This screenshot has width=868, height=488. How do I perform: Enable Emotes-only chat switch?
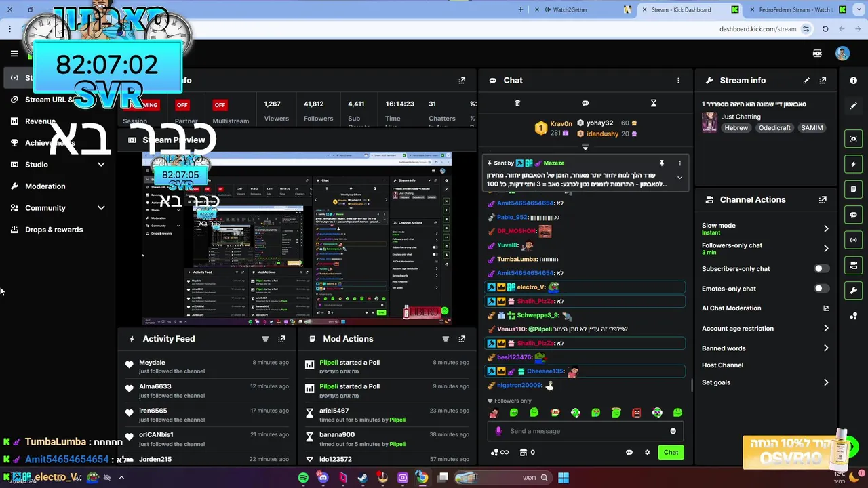[821, 288]
